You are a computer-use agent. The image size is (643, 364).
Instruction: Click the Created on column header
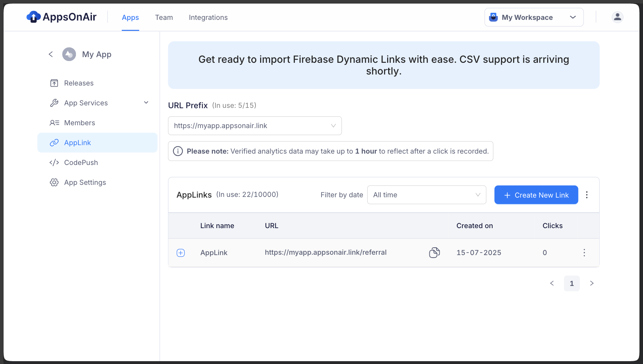474,226
